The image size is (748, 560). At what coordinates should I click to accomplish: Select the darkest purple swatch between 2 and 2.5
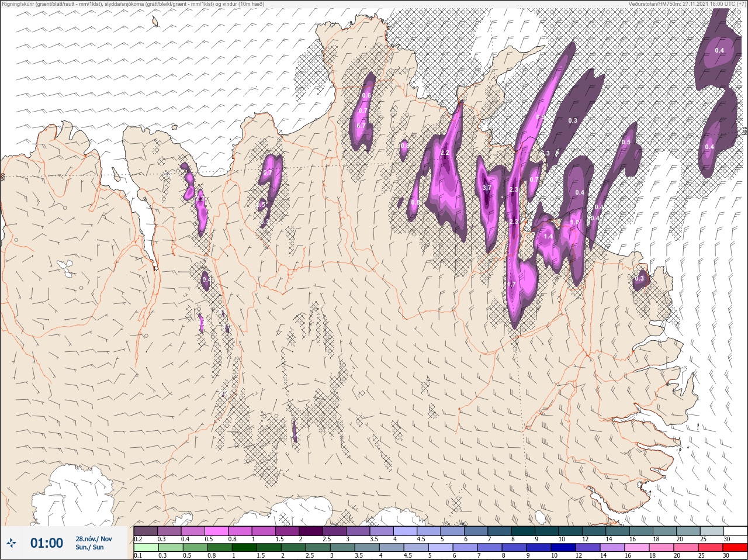point(311,531)
